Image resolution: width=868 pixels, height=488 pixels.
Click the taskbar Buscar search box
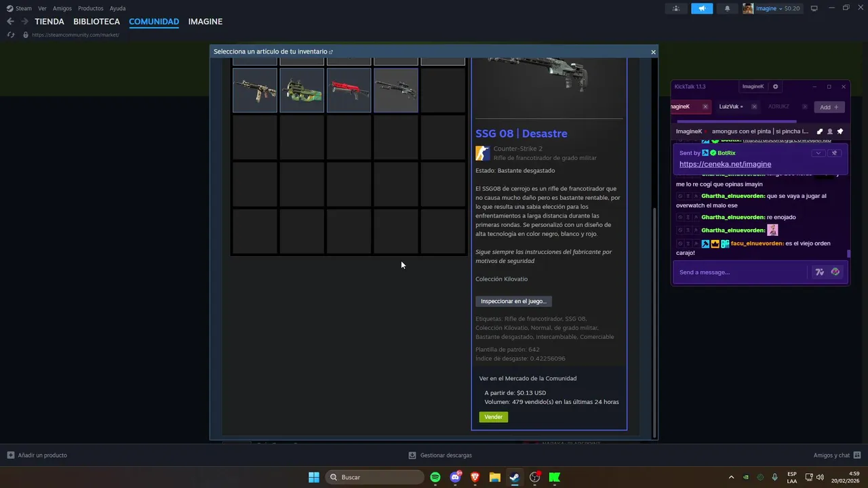[x=375, y=477]
